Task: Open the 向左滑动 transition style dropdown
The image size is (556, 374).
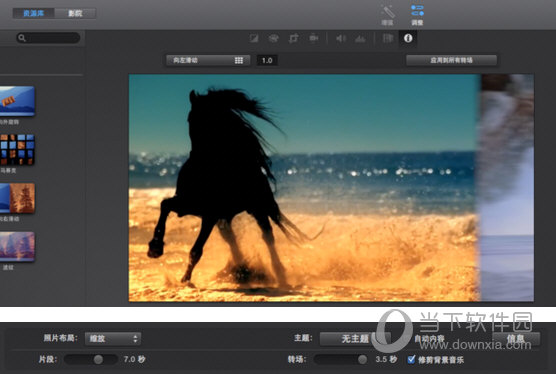Action: [208, 60]
